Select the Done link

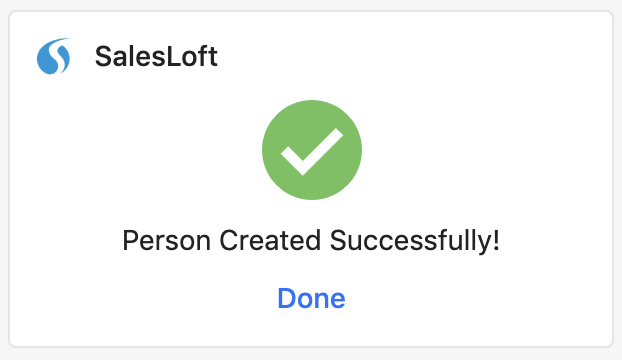tap(311, 298)
